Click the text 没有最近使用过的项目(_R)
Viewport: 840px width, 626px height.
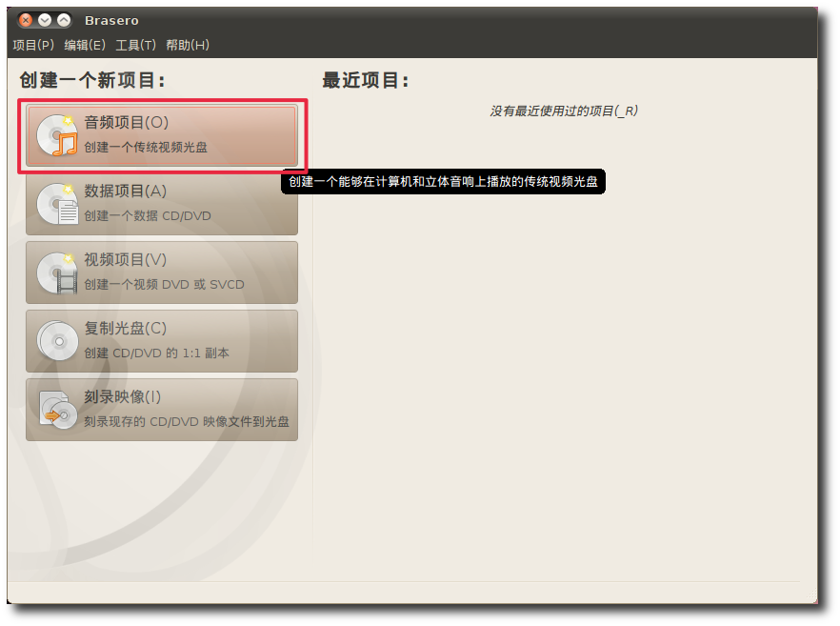(x=564, y=111)
